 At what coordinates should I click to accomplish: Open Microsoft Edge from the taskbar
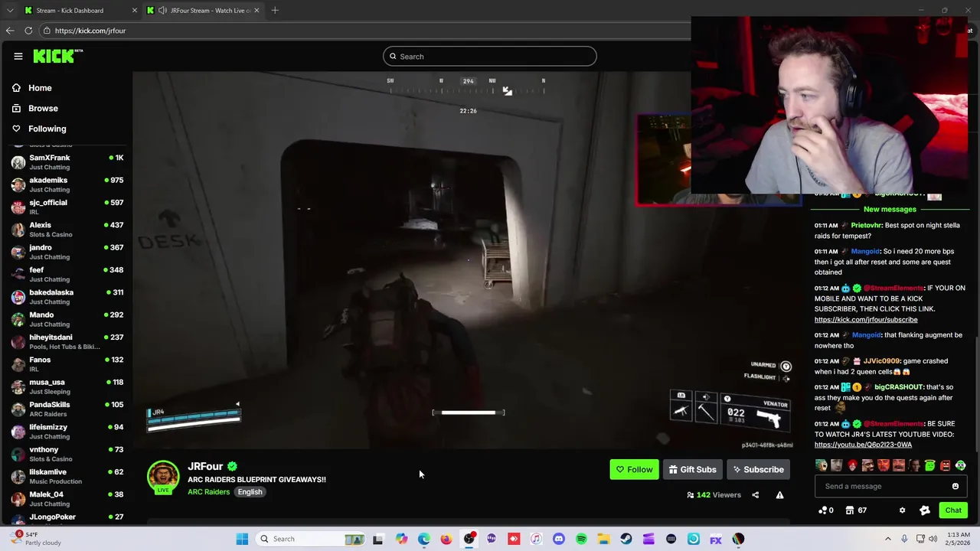coord(423,539)
